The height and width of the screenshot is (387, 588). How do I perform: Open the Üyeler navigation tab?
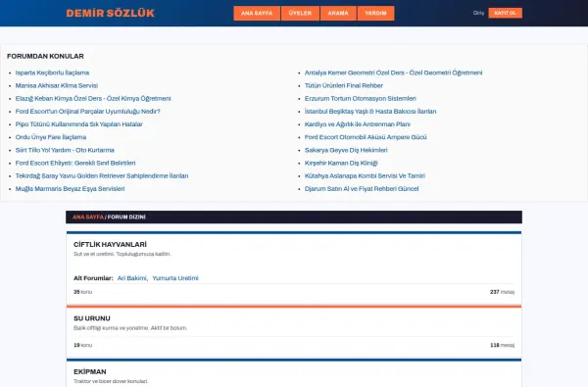click(300, 13)
